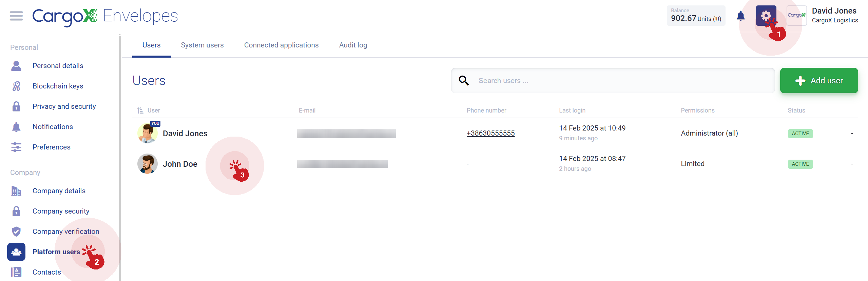Click the Add user button
The height and width of the screenshot is (281, 868).
pyautogui.click(x=819, y=81)
